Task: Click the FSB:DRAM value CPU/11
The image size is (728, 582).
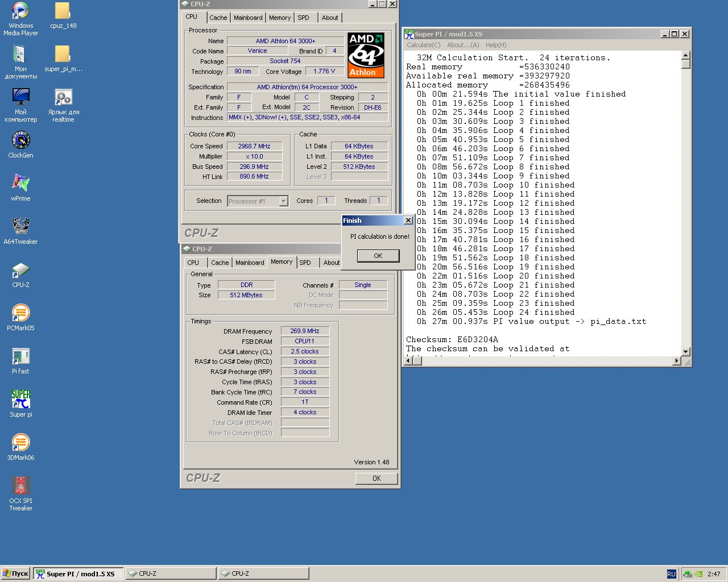Action: tap(305, 341)
